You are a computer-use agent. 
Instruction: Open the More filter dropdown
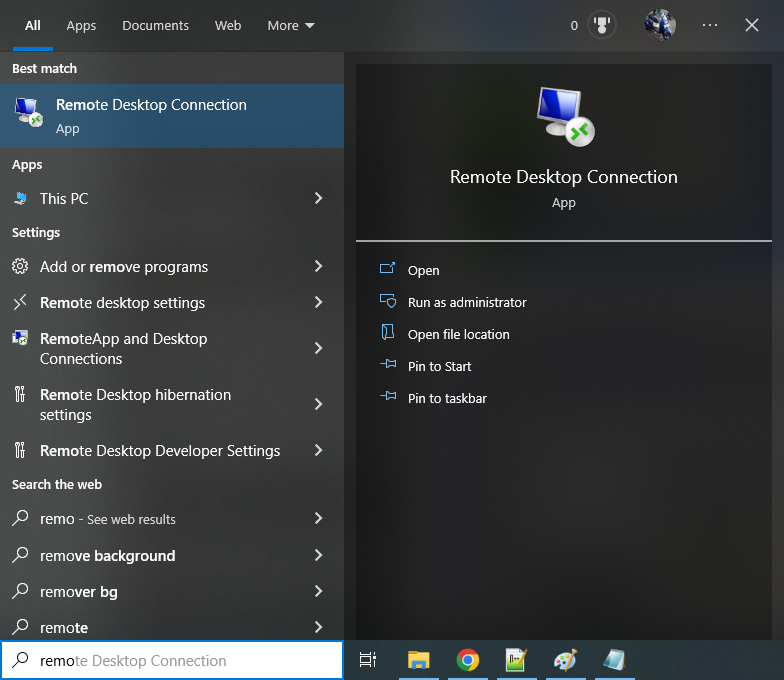coord(291,26)
